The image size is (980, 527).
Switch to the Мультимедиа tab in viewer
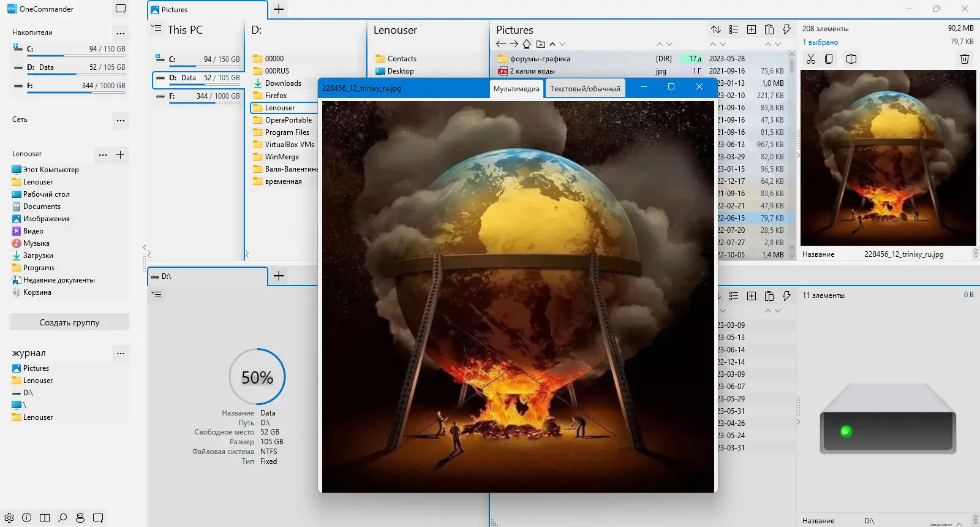[516, 89]
